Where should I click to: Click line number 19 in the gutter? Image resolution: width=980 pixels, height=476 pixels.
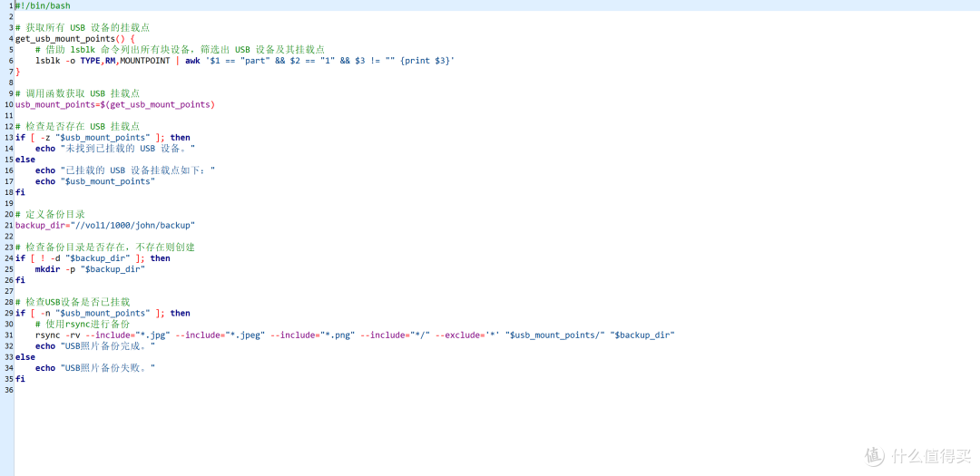tap(9, 203)
